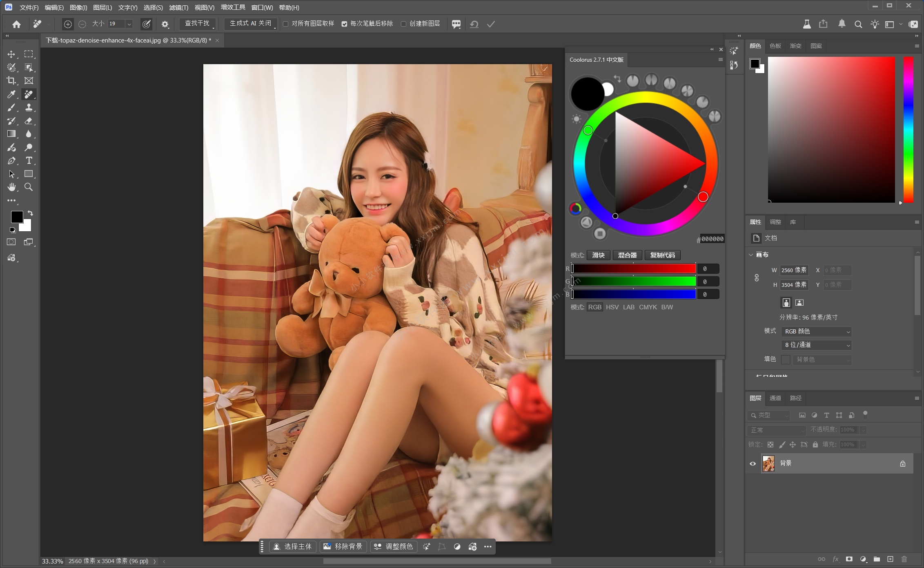Click the 复制代码 button in Coolorus
Image resolution: width=924 pixels, height=568 pixels.
point(662,255)
